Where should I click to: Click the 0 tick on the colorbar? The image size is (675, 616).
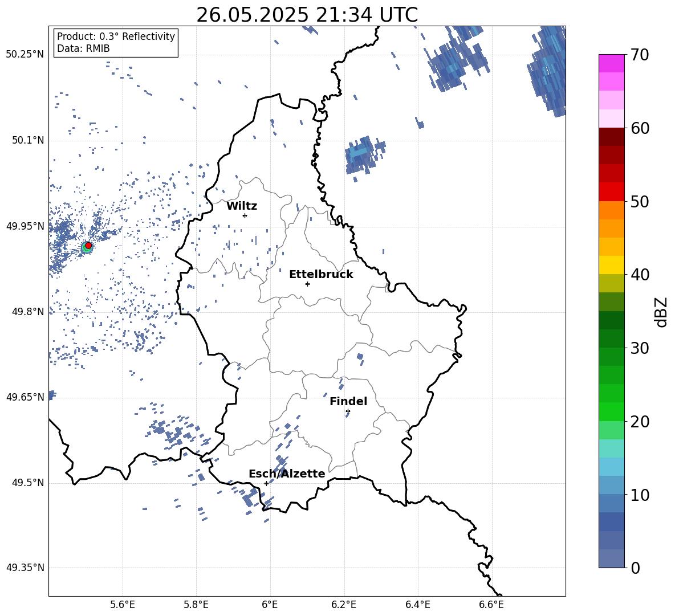tap(635, 568)
